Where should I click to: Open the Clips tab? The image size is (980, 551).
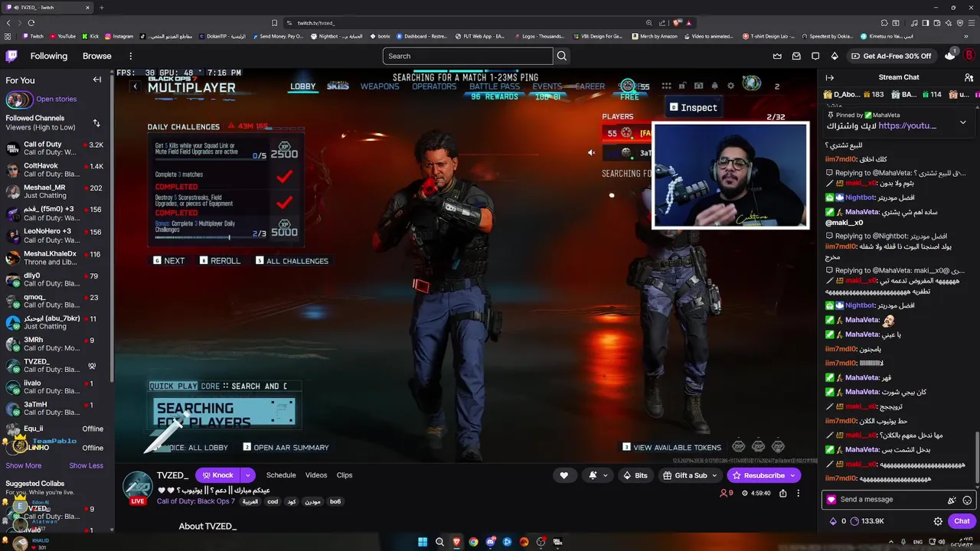point(345,475)
